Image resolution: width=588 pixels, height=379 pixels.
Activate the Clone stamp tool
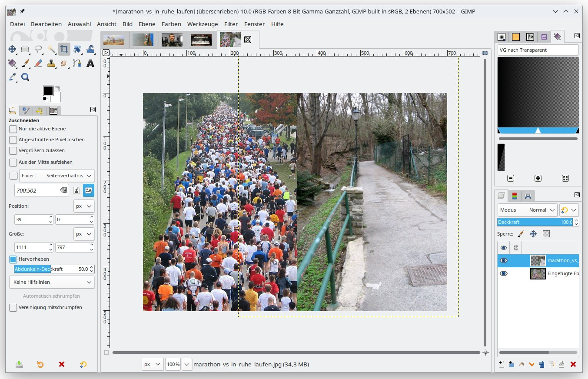tap(51, 63)
